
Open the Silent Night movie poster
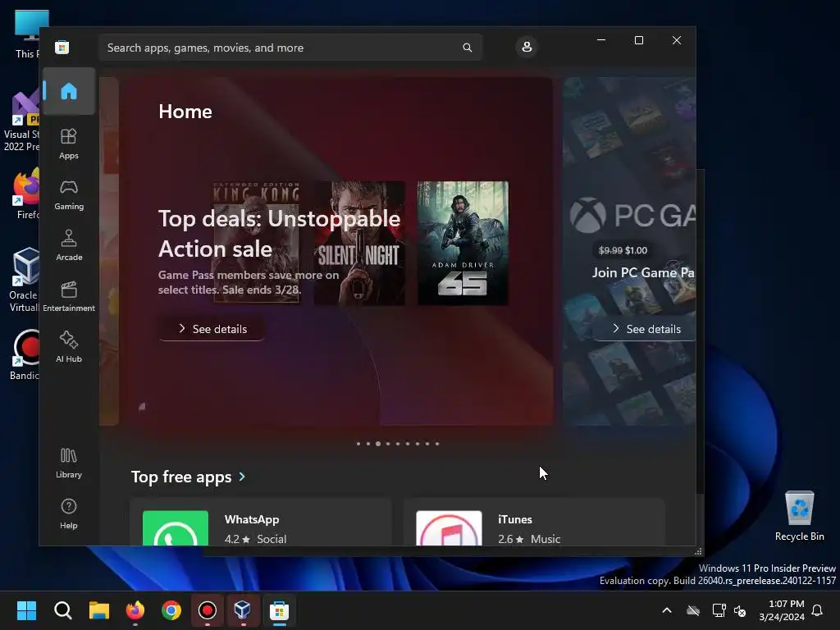[359, 243]
